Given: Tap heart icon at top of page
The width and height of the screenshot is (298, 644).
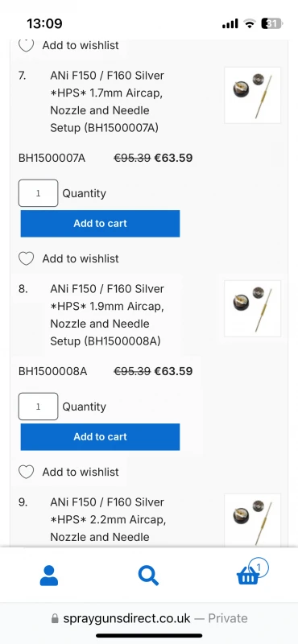Looking at the screenshot, I should (x=27, y=45).
